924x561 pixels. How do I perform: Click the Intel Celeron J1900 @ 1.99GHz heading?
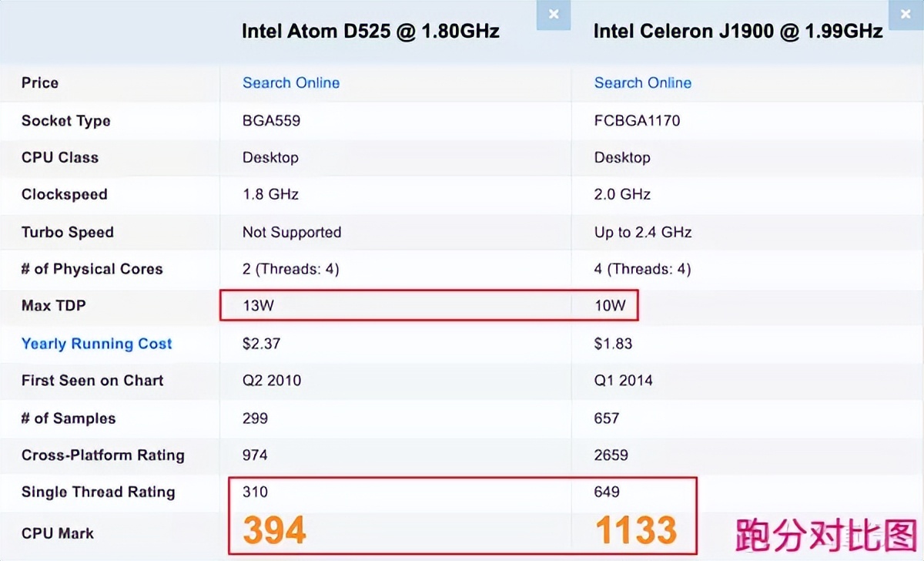(x=738, y=32)
